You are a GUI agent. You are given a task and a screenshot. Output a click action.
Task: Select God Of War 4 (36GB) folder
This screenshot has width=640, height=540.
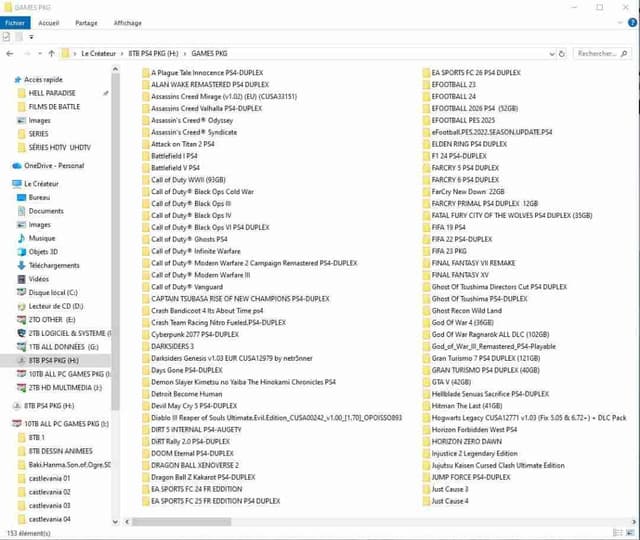[x=462, y=322]
